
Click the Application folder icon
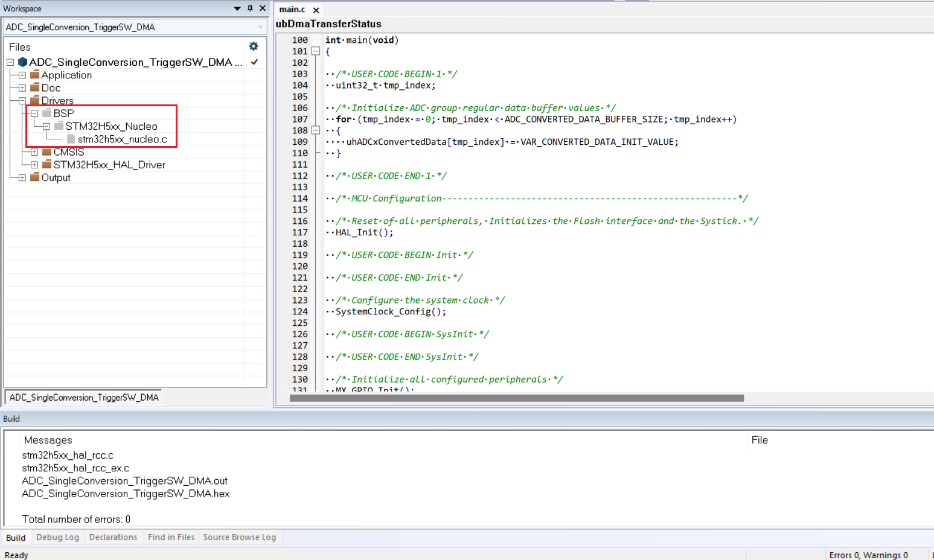tap(35, 75)
